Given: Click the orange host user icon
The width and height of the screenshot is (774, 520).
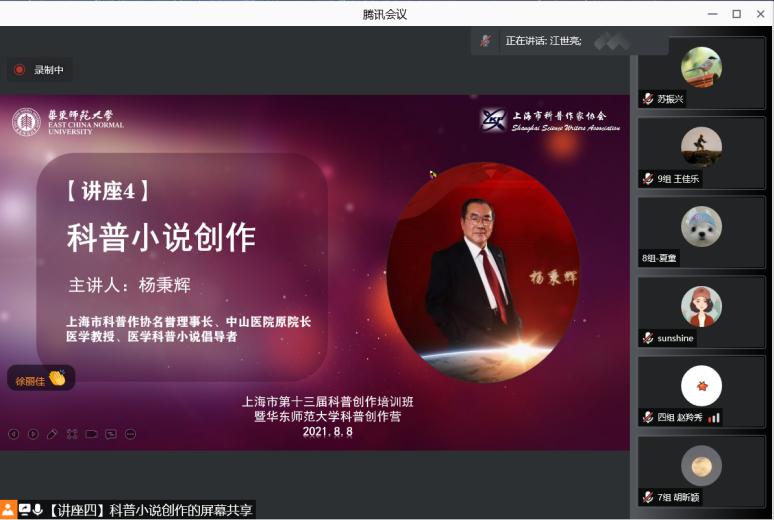Looking at the screenshot, I should point(8,510).
